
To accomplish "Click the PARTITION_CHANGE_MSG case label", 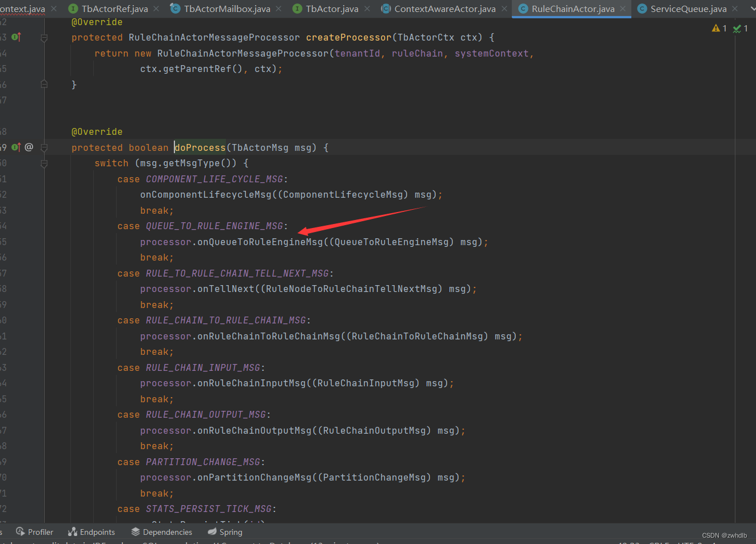I will tap(203, 462).
